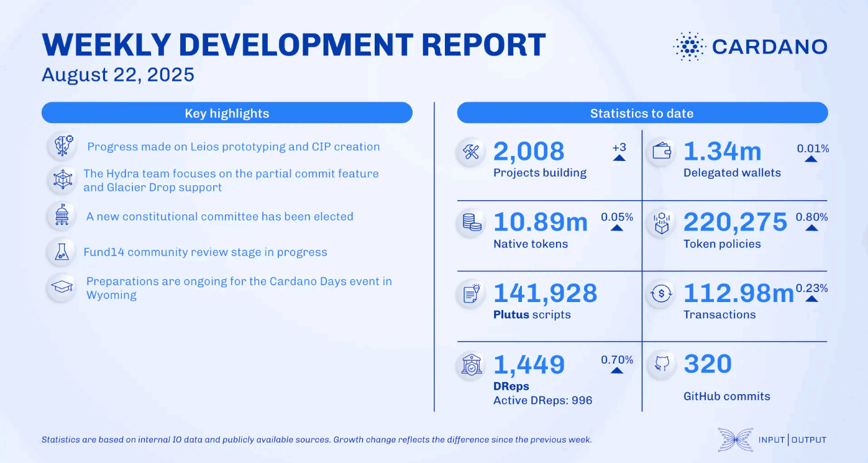This screenshot has width=868, height=463.
Task: Click the Native tokens coins icon
Action: 470,224
